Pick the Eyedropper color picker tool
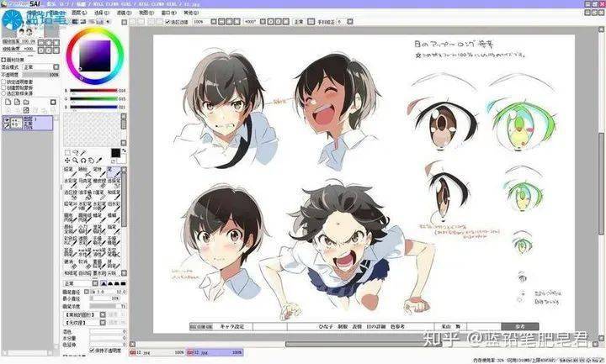Image resolution: width=606 pixels, height=364 pixels. tap(99, 161)
